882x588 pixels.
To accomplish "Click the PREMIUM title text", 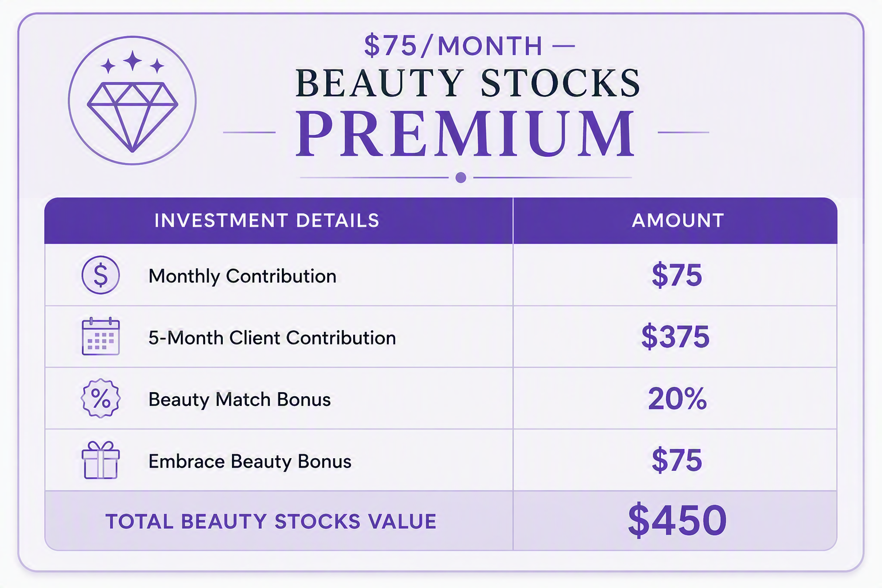I will [x=466, y=133].
